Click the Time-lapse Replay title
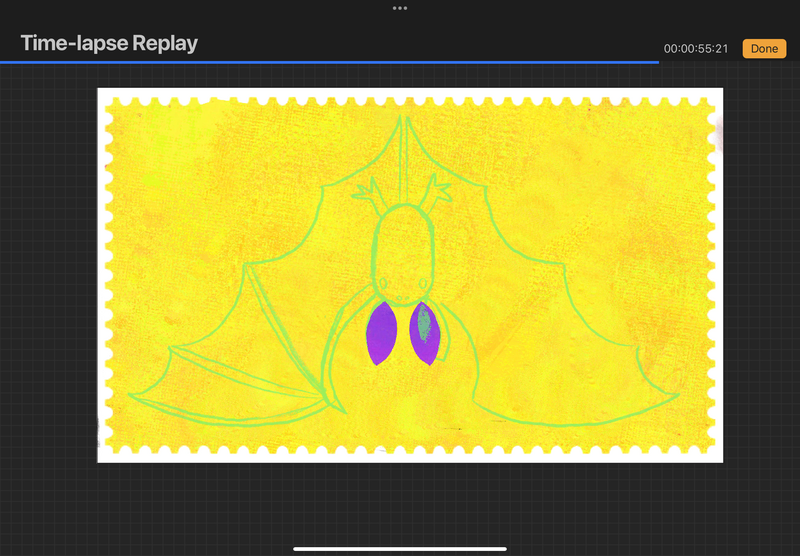 109,44
